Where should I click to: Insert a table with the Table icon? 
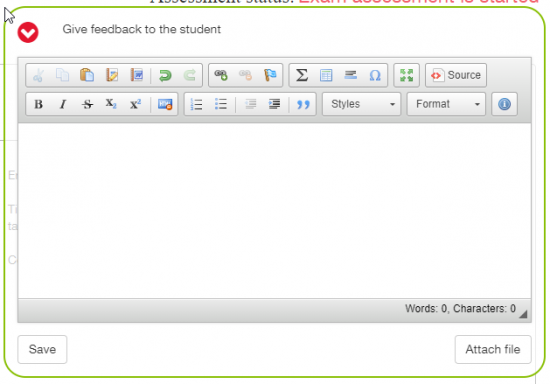click(x=326, y=75)
